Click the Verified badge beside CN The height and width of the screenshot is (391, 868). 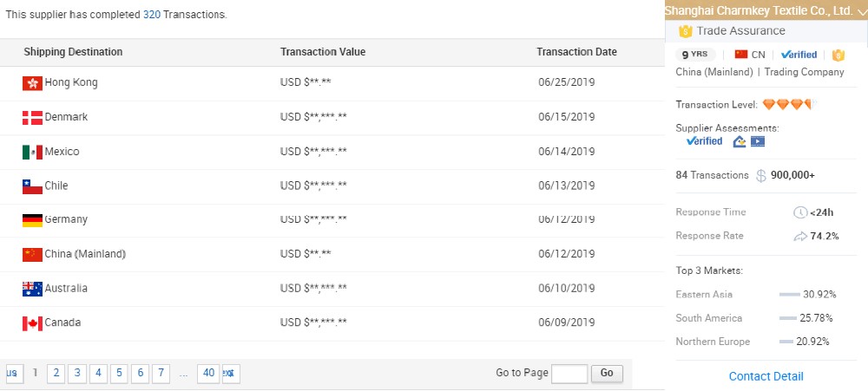(799, 55)
